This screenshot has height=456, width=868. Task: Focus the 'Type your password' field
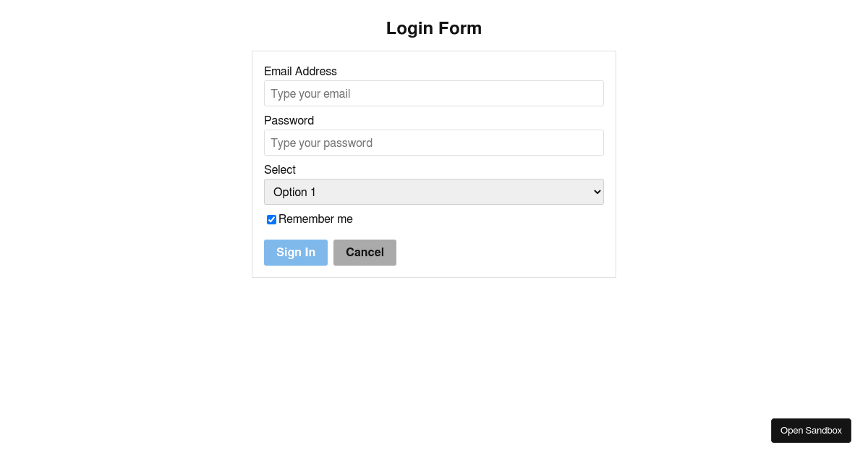(434, 143)
